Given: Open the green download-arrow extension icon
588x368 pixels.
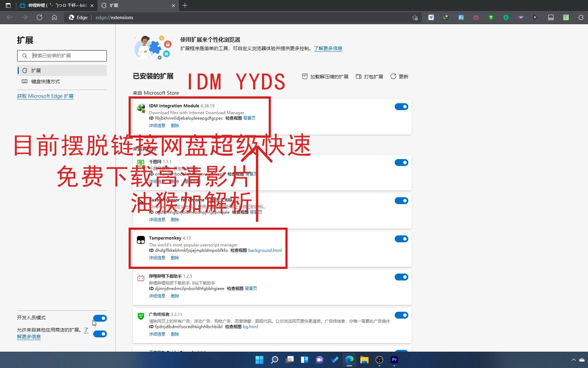Looking at the screenshot, I should click(506, 17).
